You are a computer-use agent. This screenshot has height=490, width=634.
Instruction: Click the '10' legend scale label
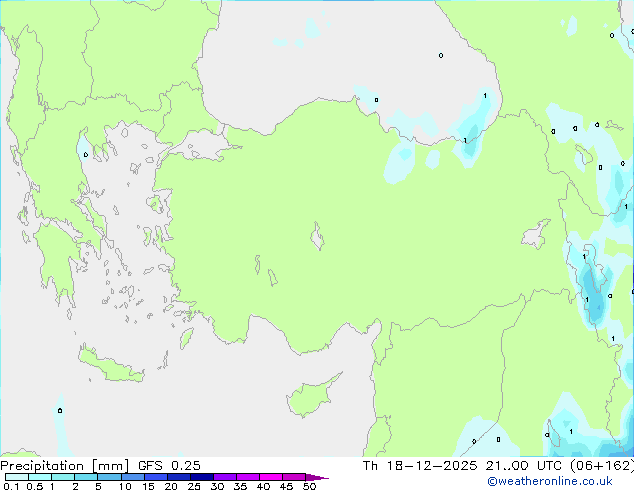125,486
